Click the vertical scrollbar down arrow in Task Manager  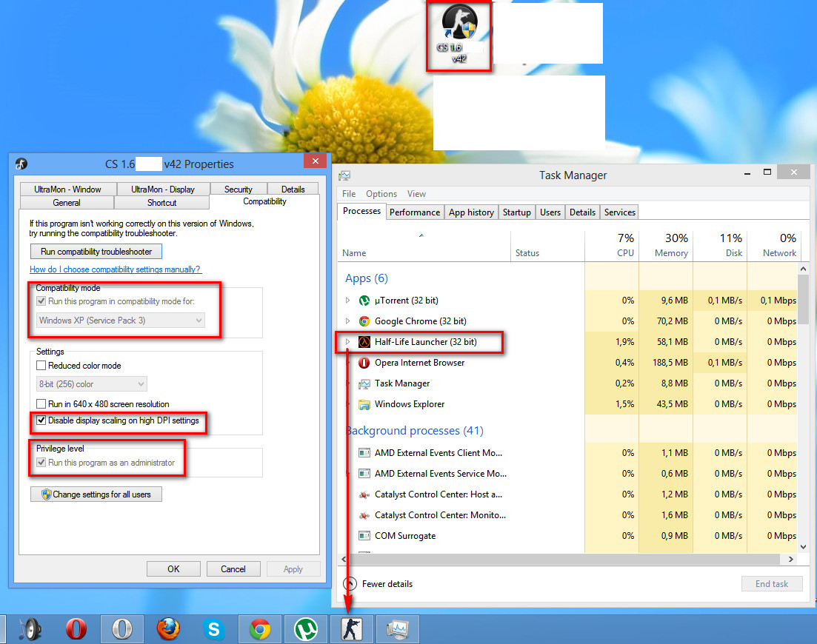pos(803,546)
